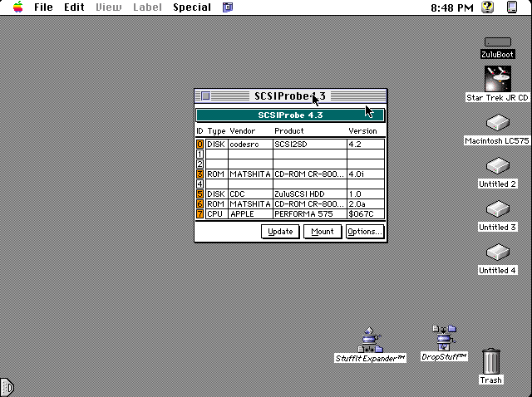The image size is (532, 397).
Task: Open the Help balloon menu icon
Action: (488, 7)
